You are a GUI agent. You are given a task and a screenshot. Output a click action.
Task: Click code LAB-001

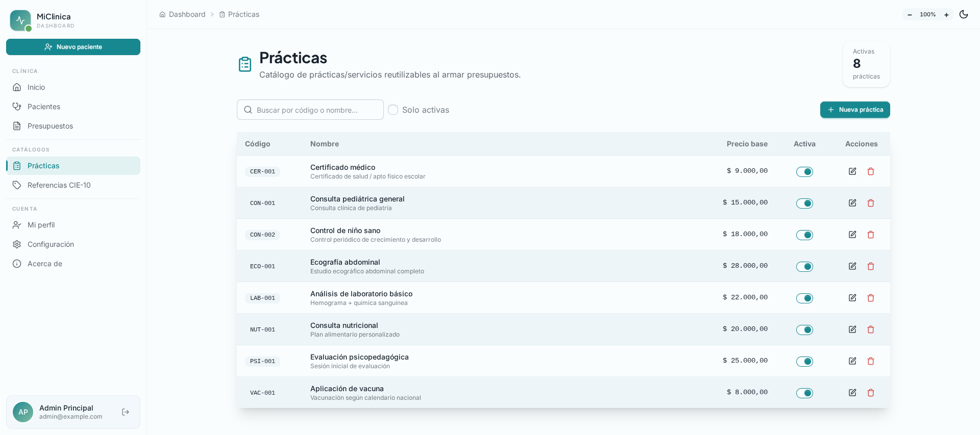tap(262, 298)
